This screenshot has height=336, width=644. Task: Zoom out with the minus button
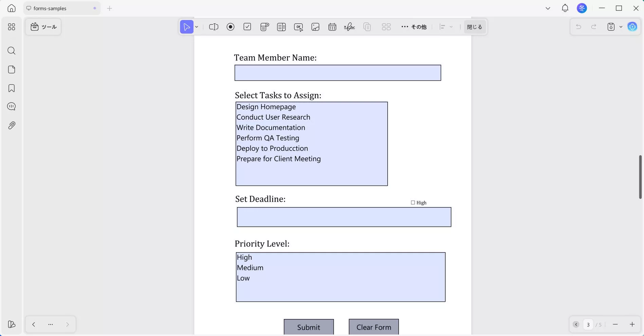615,324
